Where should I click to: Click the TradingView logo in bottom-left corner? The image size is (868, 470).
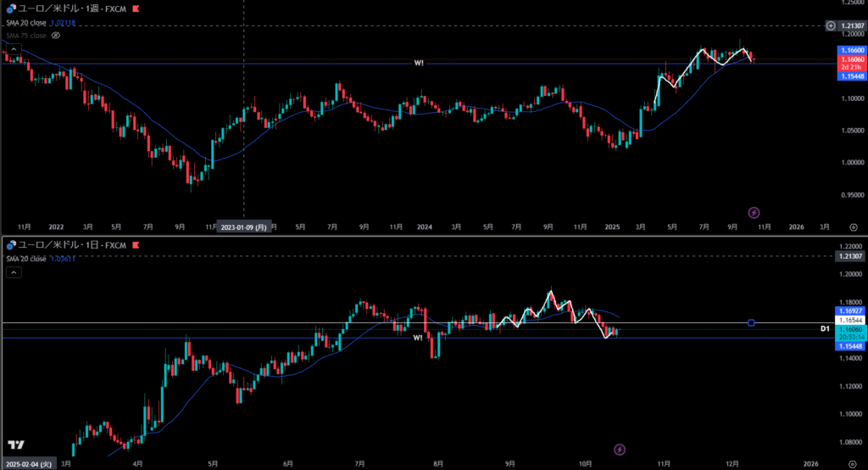[15, 445]
